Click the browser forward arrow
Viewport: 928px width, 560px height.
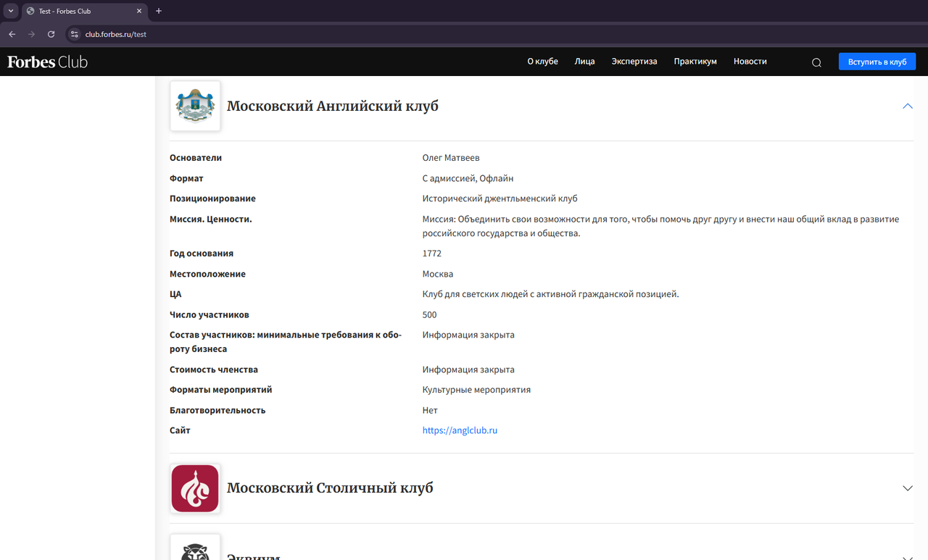click(31, 34)
